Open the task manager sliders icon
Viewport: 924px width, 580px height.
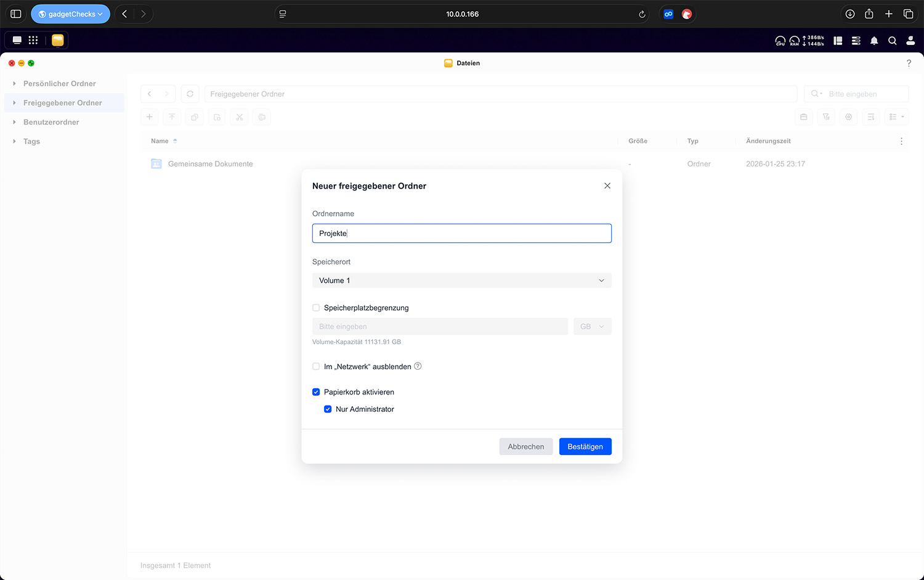pyautogui.click(x=856, y=41)
